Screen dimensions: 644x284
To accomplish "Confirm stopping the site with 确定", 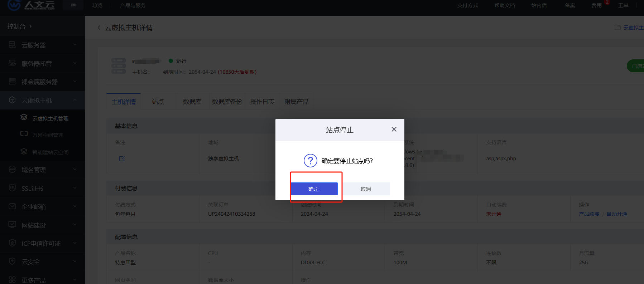I will 314,189.
